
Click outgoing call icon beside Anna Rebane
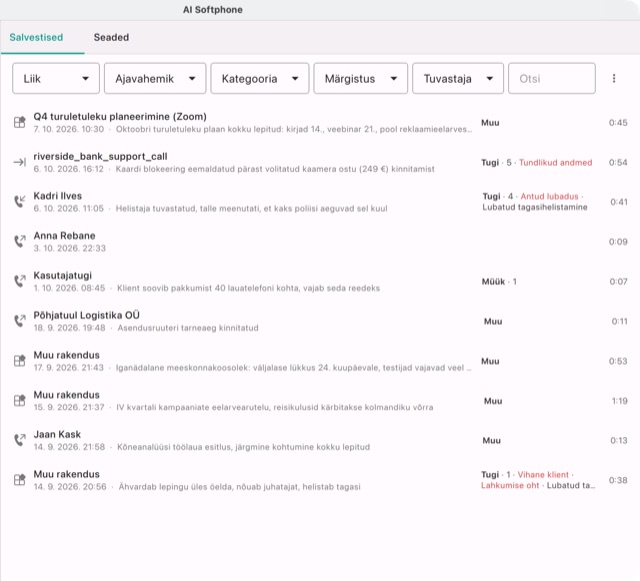pyautogui.click(x=20, y=241)
